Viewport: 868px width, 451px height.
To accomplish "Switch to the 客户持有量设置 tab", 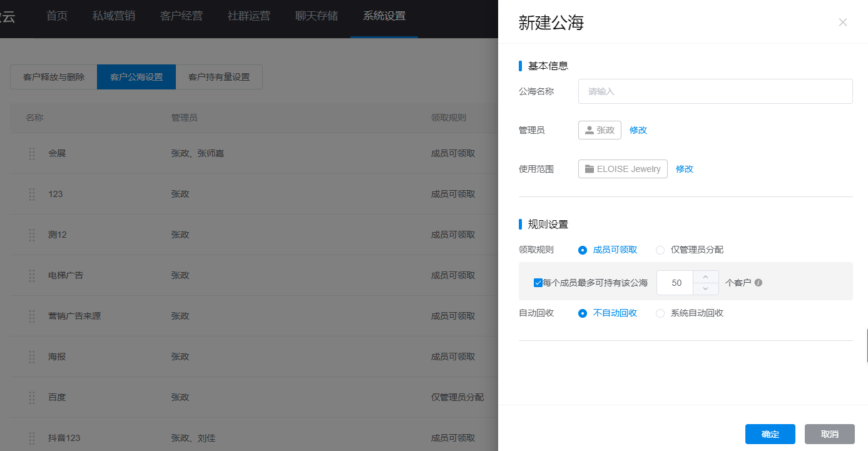I will (x=219, y=77).
